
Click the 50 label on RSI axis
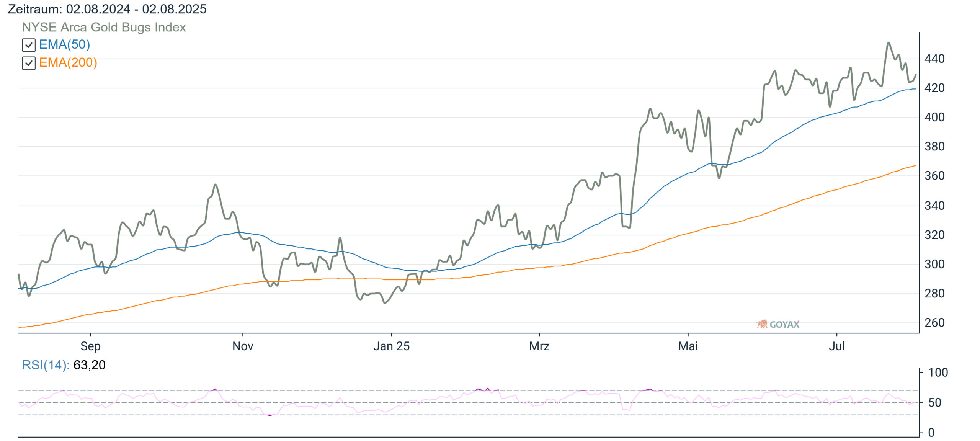pos(935,403)
